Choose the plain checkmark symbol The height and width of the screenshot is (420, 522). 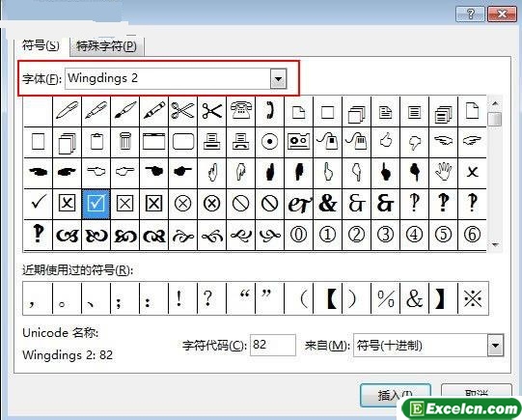pyautogui.click(x=38, y=203)
